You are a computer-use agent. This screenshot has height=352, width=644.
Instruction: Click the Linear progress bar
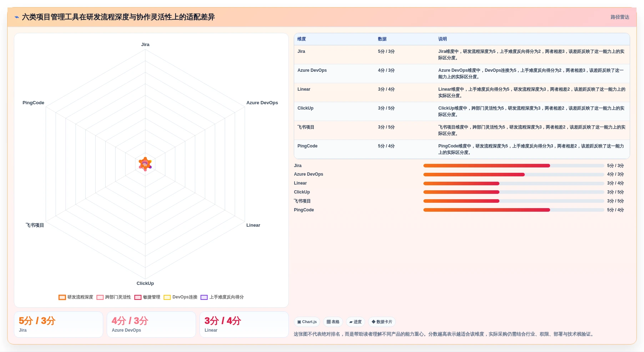click(x=514, y=183)
